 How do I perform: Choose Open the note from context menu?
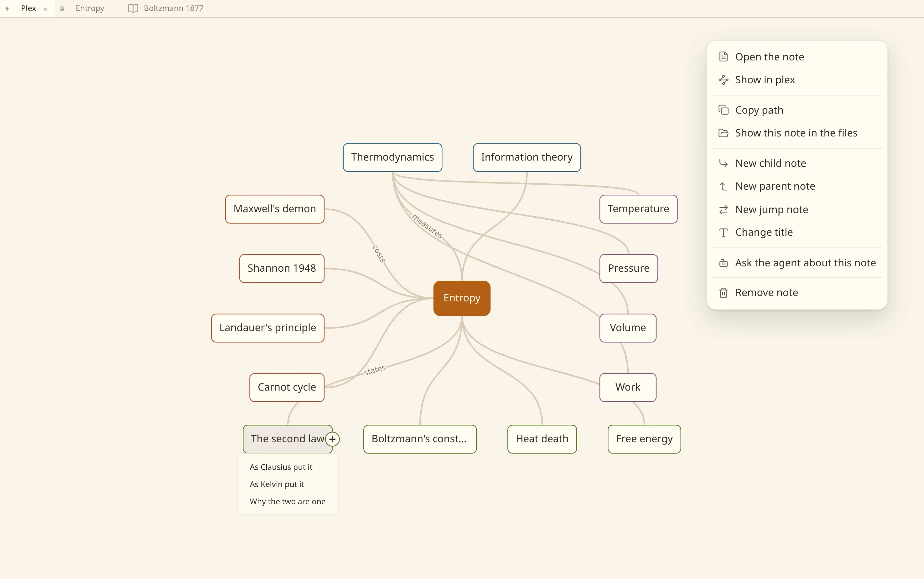(797, 57)
